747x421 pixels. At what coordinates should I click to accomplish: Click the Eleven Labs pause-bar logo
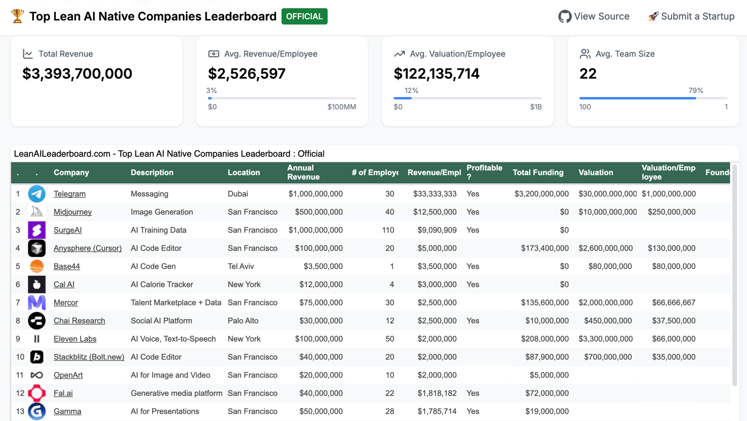37,339
